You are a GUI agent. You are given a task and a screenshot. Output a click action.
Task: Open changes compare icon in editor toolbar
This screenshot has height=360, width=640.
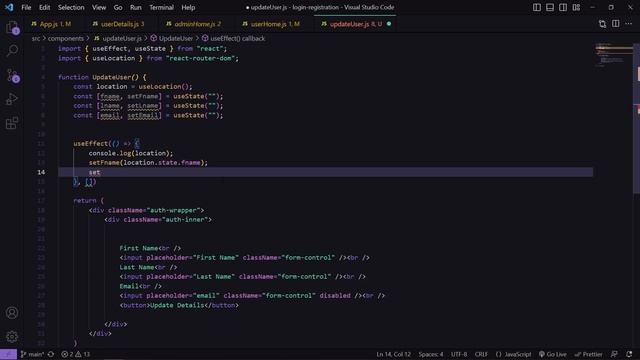(602, 24)
